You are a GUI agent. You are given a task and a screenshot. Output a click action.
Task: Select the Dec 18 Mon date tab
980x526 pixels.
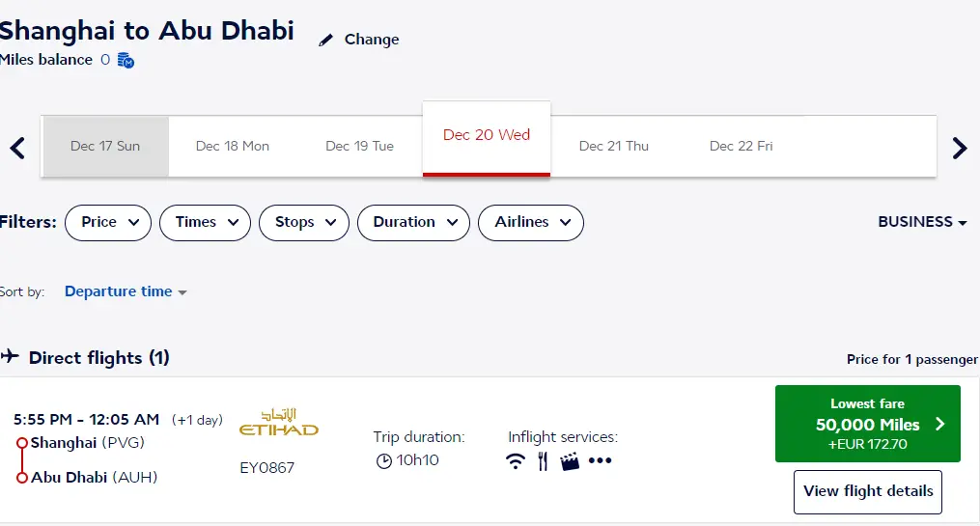click(x=233, y=147)
